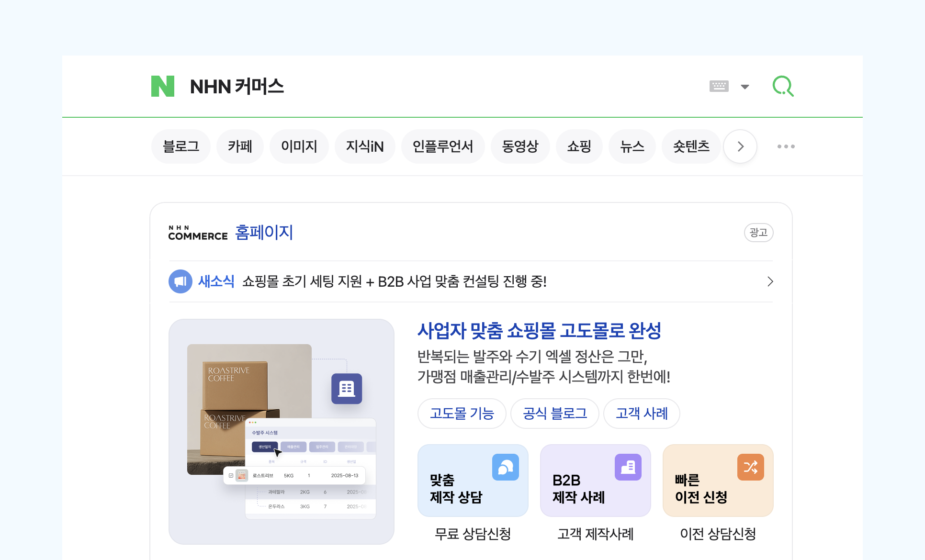This screenshot has height=560, width=925.
Task: Click the blue megaphone news icon
Action: pos(180,281)
